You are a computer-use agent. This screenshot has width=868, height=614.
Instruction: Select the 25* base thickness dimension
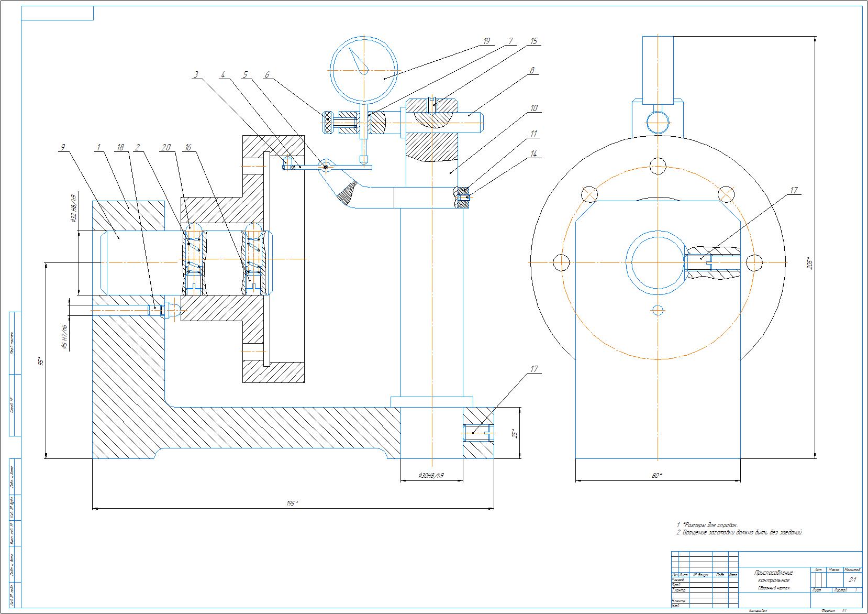[x=515, y=433]
